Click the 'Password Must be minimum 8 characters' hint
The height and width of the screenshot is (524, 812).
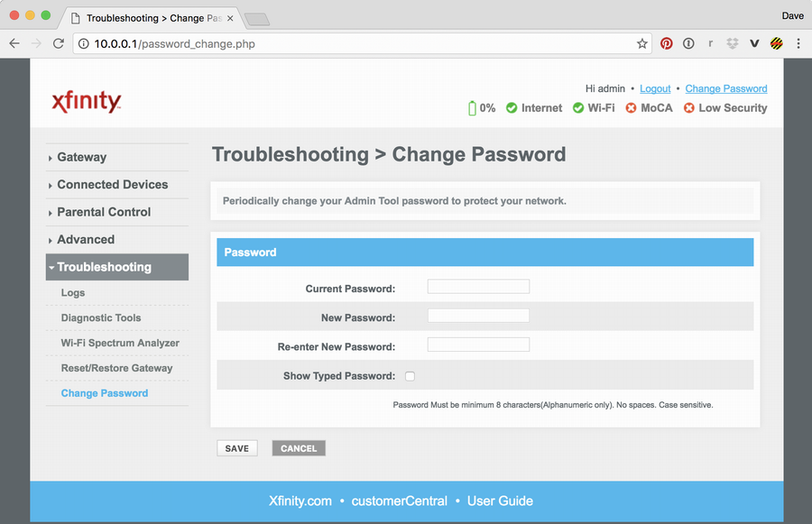coord(552,405)
